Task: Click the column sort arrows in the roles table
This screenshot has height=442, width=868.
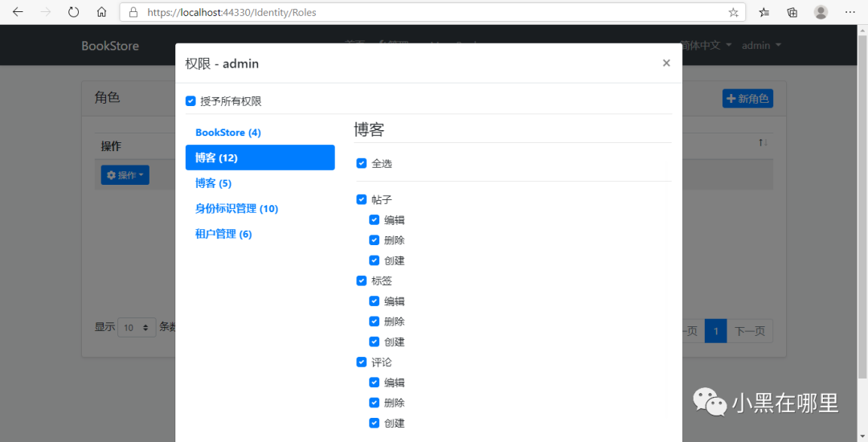Action: coord(764,143)
